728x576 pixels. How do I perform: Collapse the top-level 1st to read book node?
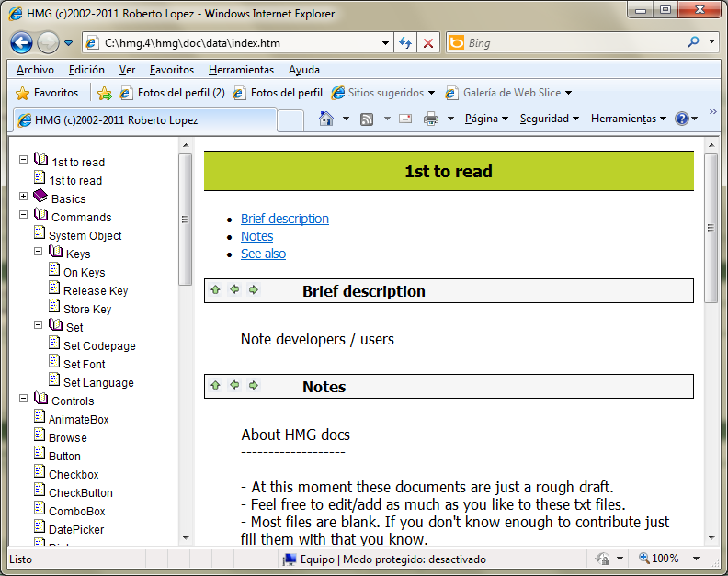click(x=23, y=159)
